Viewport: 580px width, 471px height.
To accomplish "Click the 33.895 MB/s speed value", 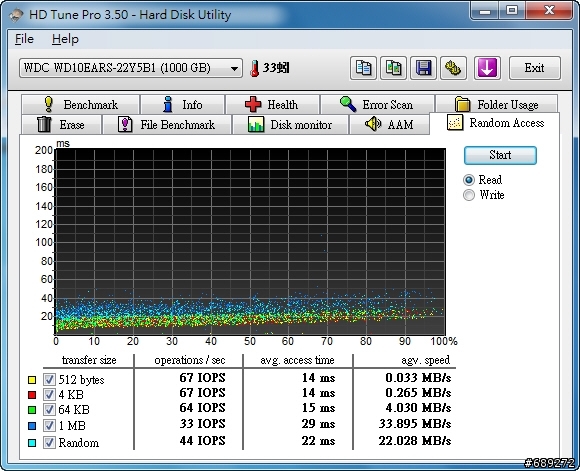I will coord(415,424).
